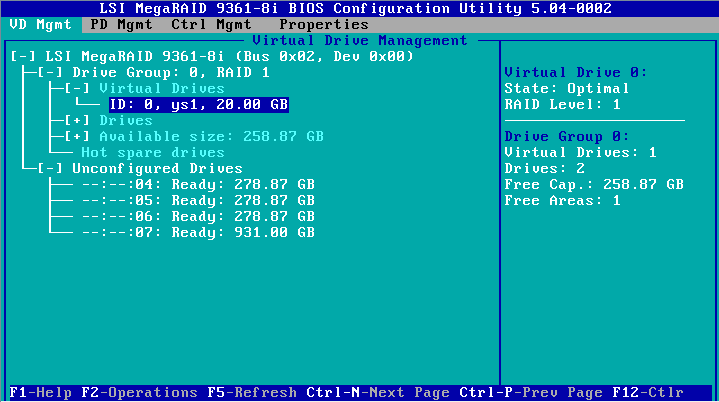Click the Free Areas: 1 text
Image resolution: width=719 pixels, height=402 pixels.
tap(563, 201)
